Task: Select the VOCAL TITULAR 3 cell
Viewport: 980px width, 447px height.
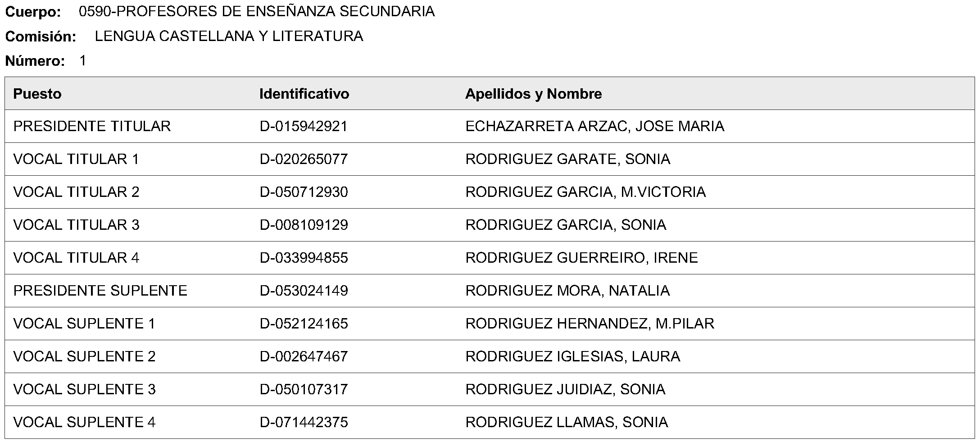Action: click(76, 225)
